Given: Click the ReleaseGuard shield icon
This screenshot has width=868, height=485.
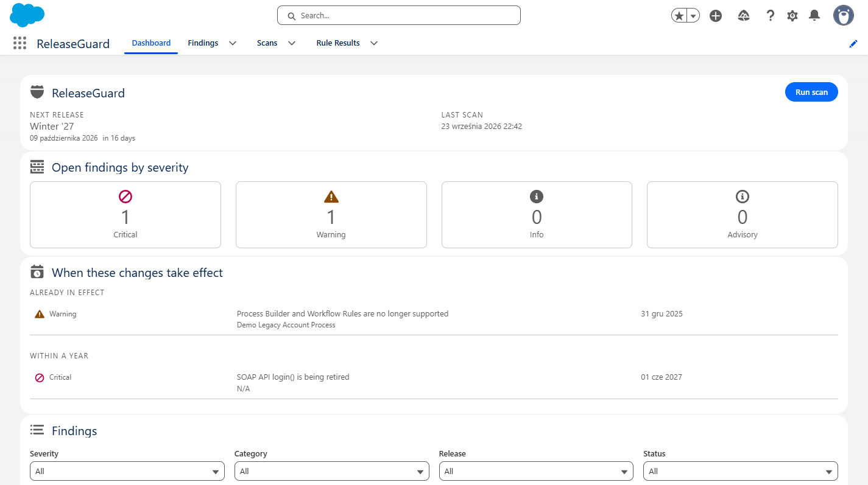Looking at the screenshot, I should pos(37,92).
